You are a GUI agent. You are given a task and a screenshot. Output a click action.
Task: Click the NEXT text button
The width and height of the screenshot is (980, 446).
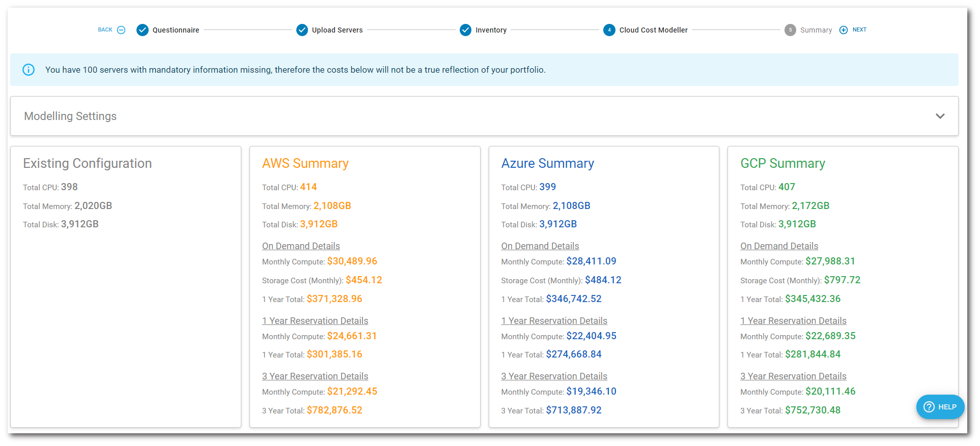(859, 30)
